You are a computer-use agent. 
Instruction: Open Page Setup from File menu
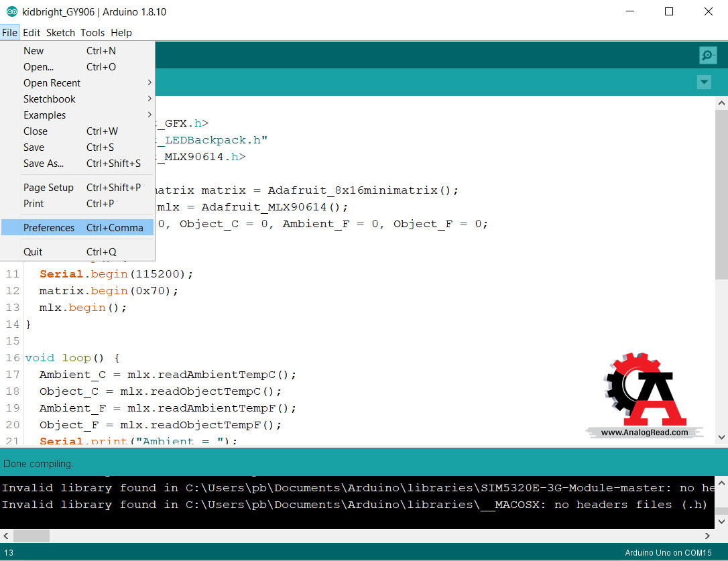pos(78,188)
